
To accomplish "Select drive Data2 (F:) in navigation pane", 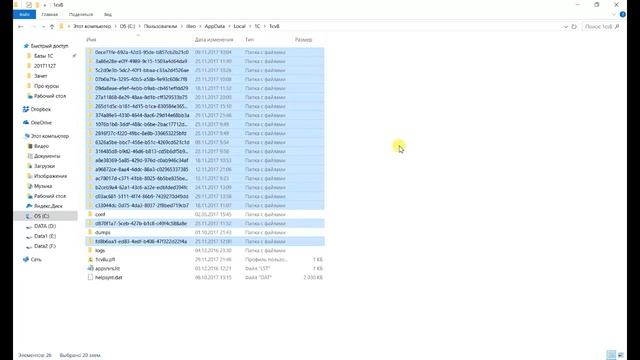I will [x=45, y=246].
